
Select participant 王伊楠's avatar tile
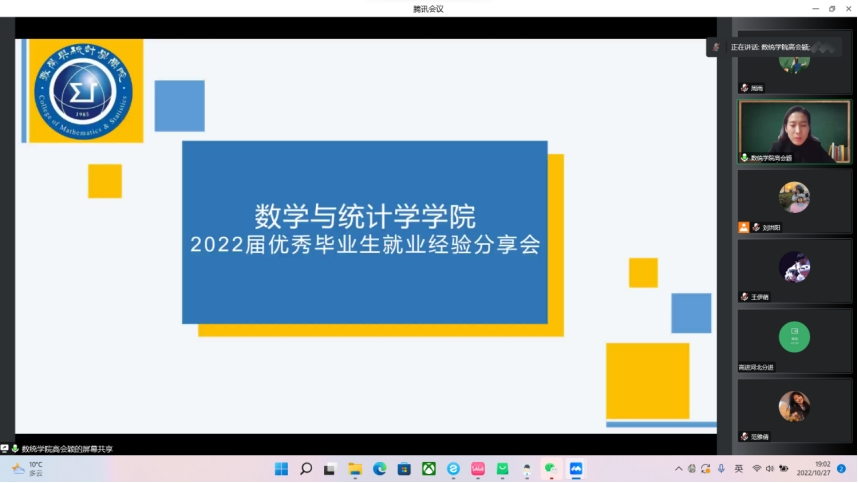click(x=795, y=267)
